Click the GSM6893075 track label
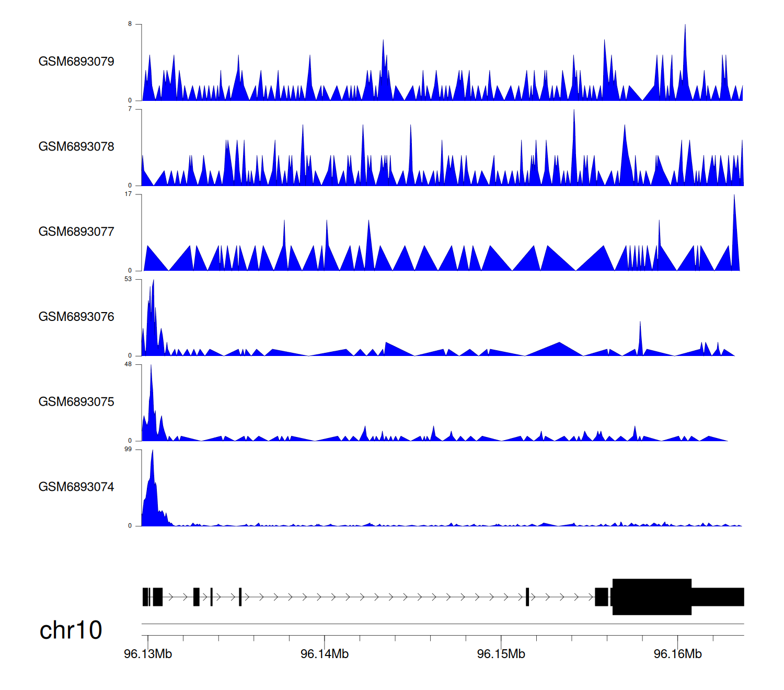The image size is (784, 690). [x=76, y=402]
